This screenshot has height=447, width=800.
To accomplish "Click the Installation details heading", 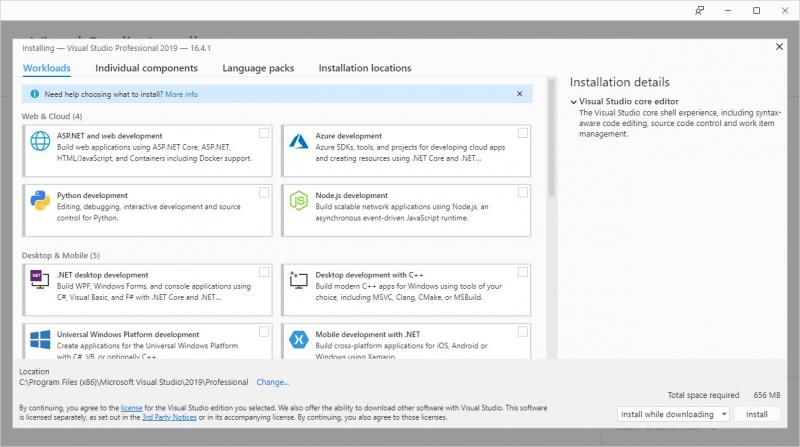I will tap(619, 82).
